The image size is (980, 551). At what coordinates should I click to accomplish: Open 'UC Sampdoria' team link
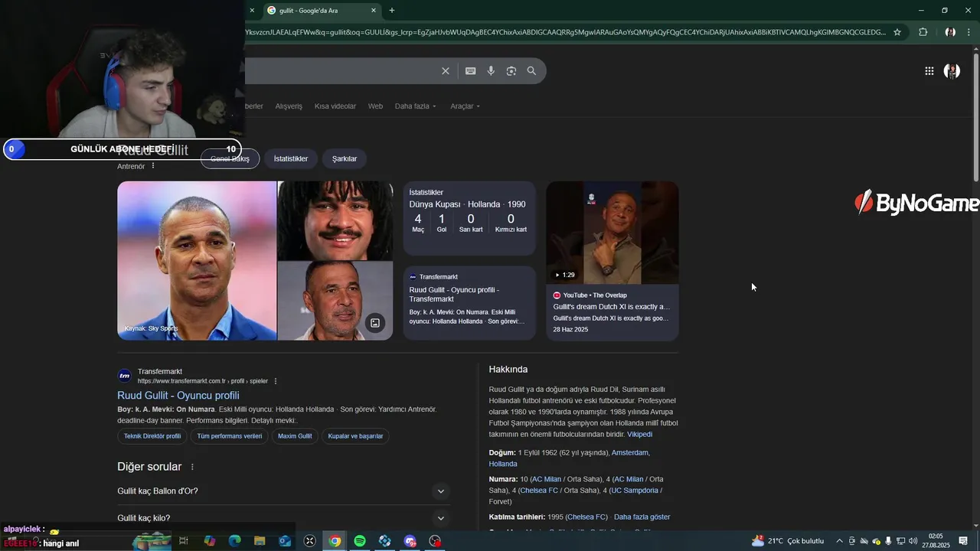click(635, 490)
